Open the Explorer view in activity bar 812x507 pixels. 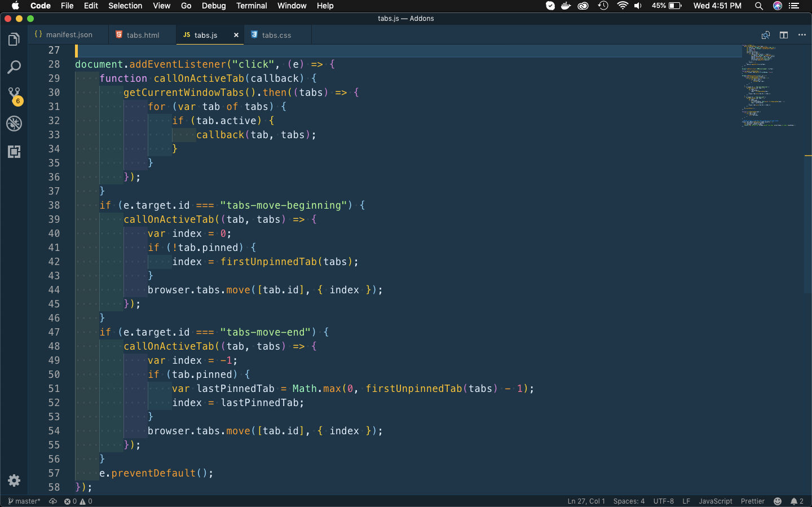[14, 39]
